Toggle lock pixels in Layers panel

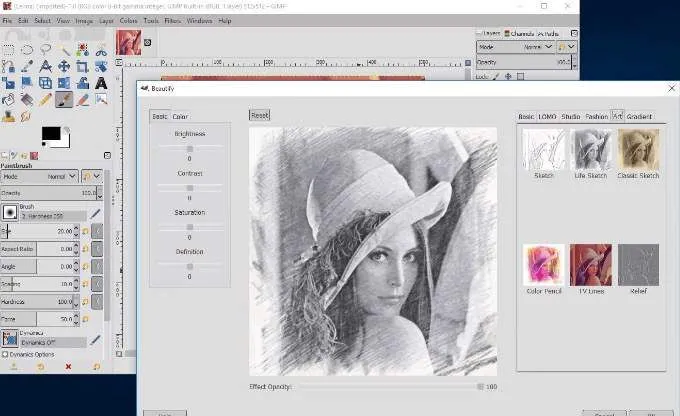coord(496,76)
